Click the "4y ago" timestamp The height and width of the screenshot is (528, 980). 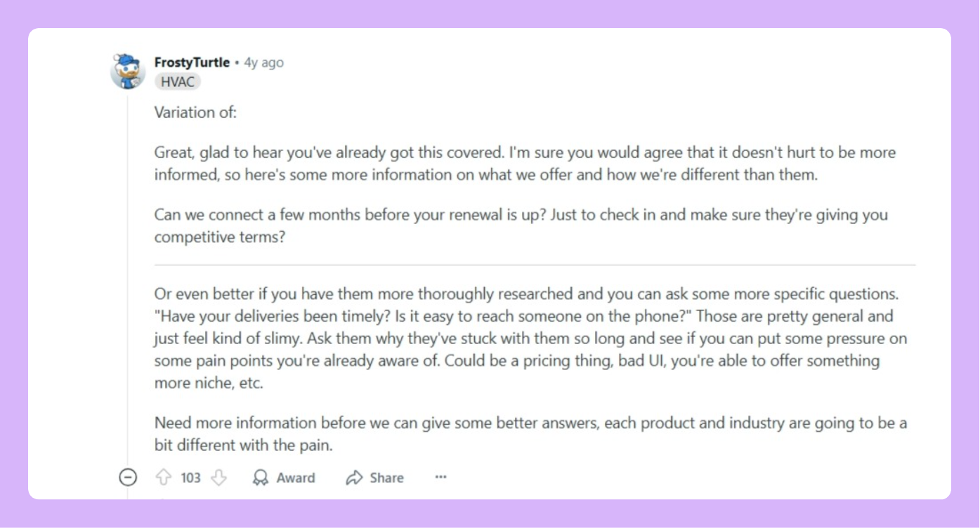[263, 62]
